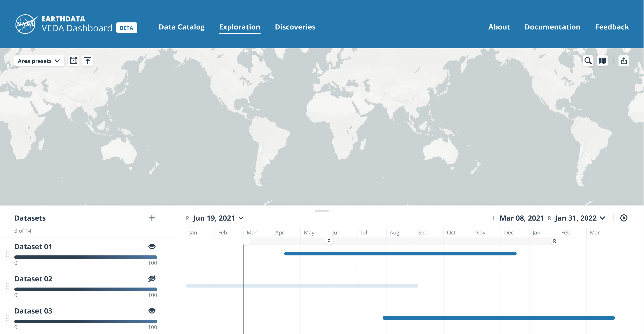Start timeline analysis with the play icon

pos(624,218)
